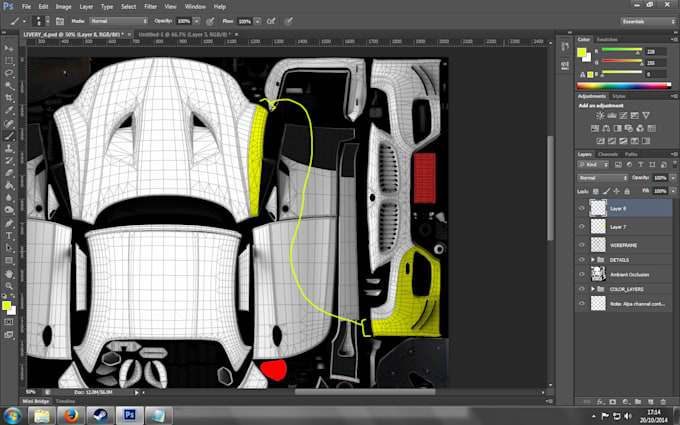The width and height of the screenshot is (680, 425).
Task: Choose the Eyedropper tool
Action: point(9,111)
